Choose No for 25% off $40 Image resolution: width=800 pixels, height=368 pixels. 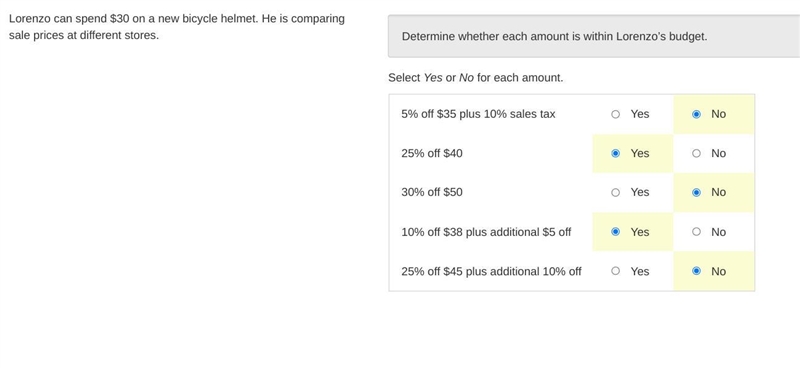point(696,154)
